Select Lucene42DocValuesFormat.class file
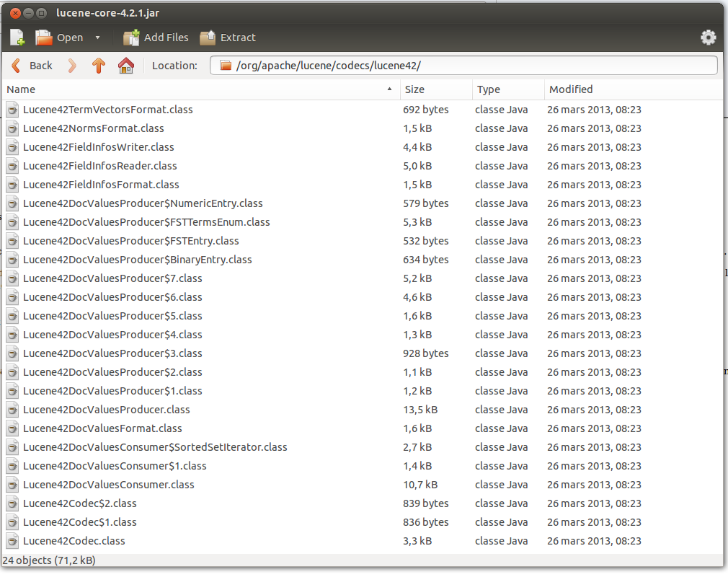728x577 pixels. coord(362,428)
